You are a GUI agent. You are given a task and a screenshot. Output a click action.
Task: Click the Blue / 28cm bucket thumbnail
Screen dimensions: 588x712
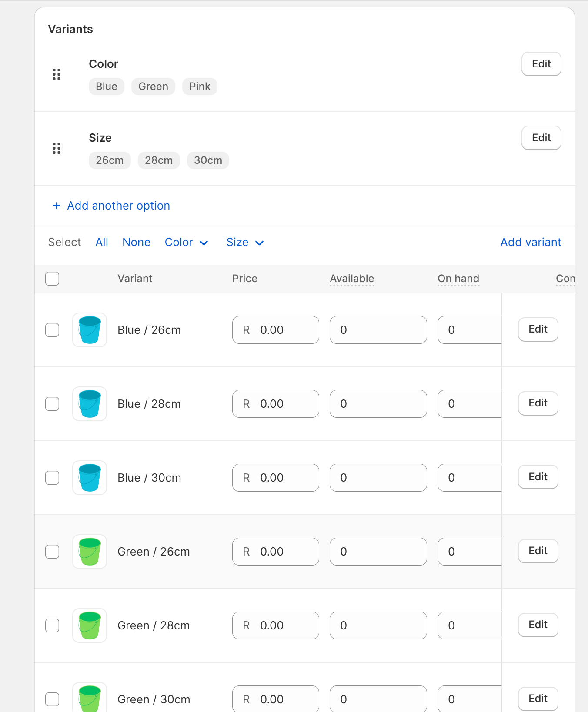[x=90, y=404]
